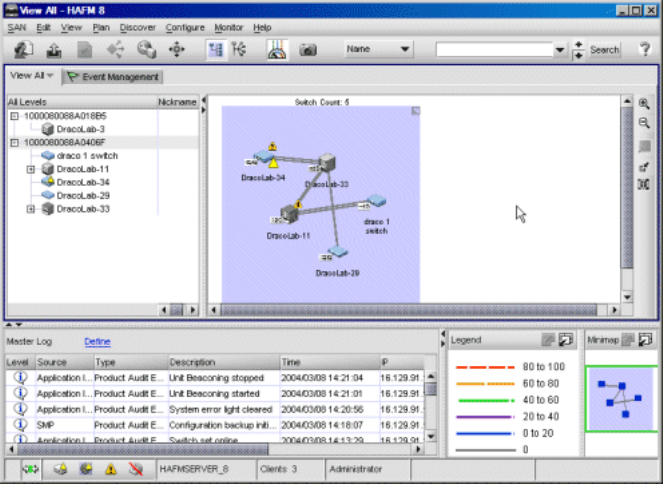Screen dimensions: 663x484
Task: Collapse the fabric group box corner icon
Action: [416, 111]
